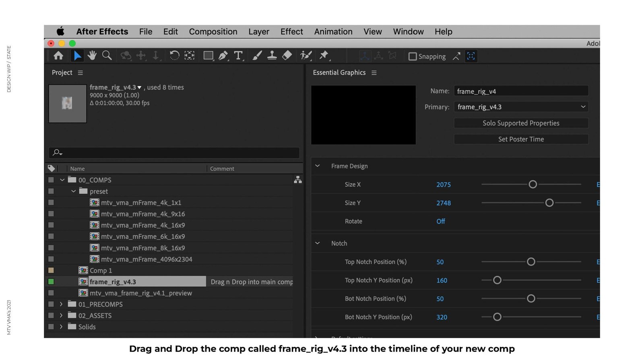Select the Rotation tool
Screen dimensions: 644x363
tap(174, 56)
